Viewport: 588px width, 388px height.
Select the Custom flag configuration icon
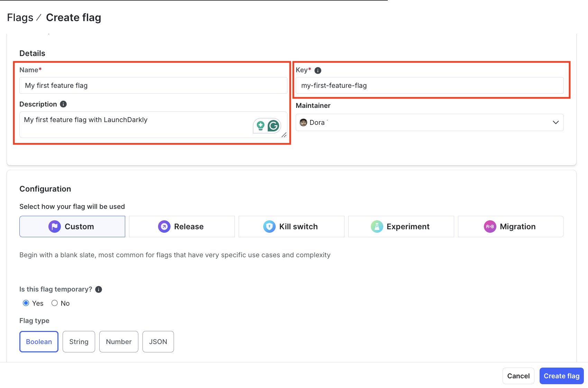(x=54, y=226)
